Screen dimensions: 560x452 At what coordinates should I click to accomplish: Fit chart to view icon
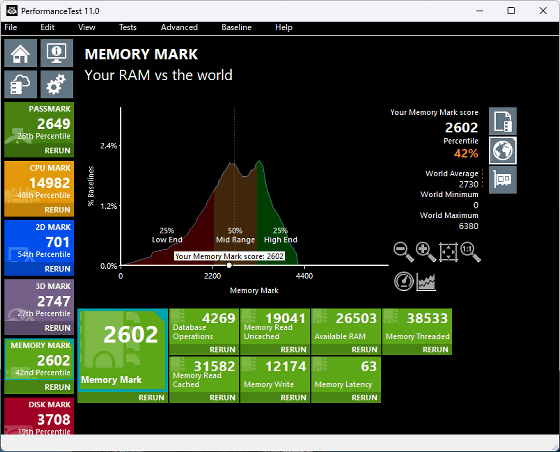click(x=448, y=252)
